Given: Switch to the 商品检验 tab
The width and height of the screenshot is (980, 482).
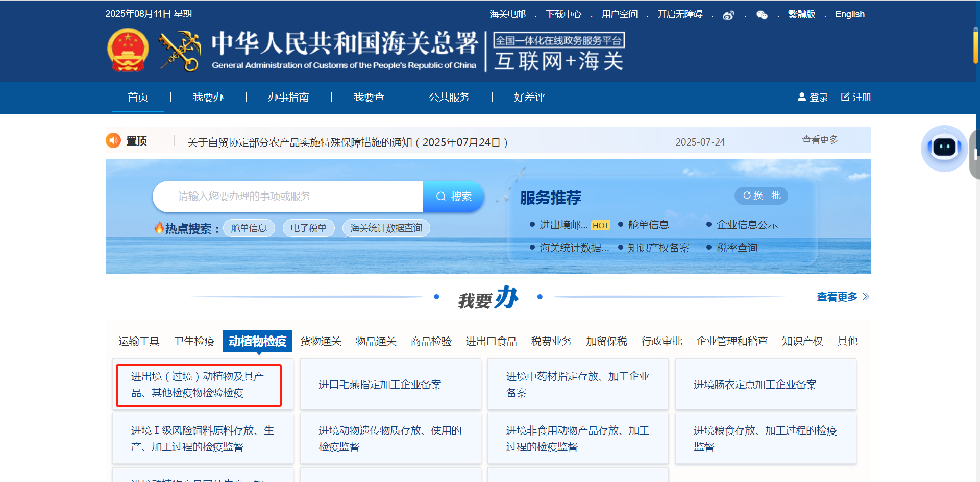Looking at the screenshot, I should tap(431, 341).
